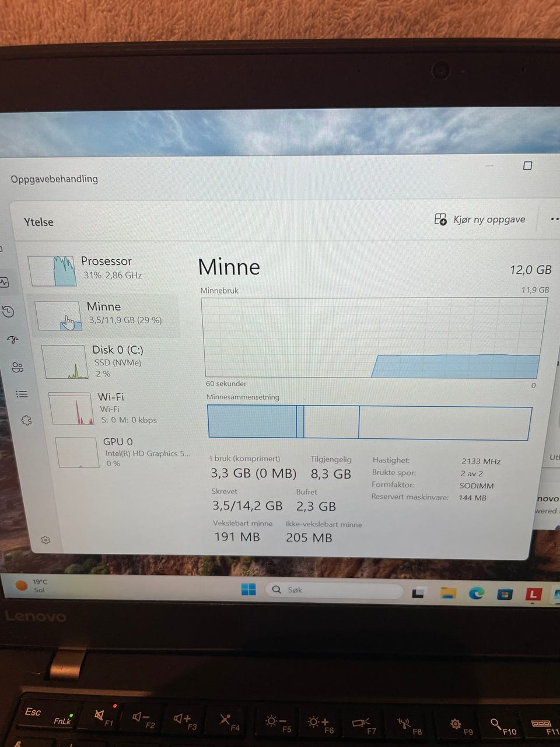Open the red L app on the taskbar
The height and width of the screenshot is (747, 560).
(x=533, y=595)
